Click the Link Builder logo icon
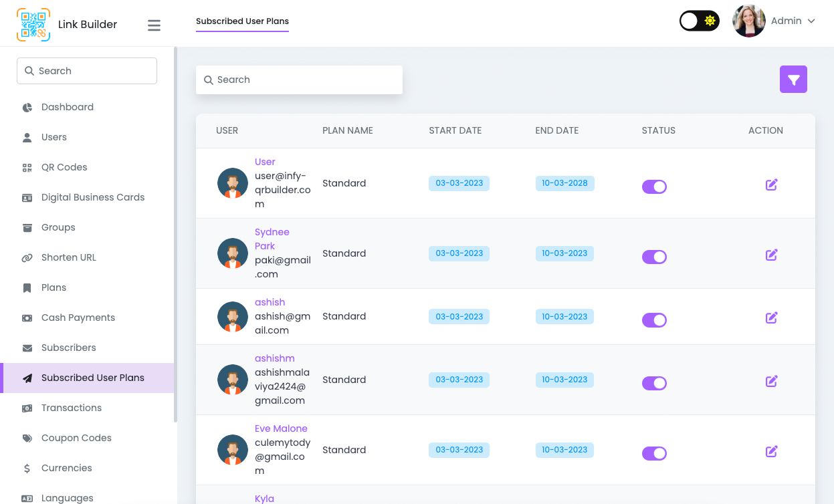This screenshot has height=504, width=834. tap(33, 25)
